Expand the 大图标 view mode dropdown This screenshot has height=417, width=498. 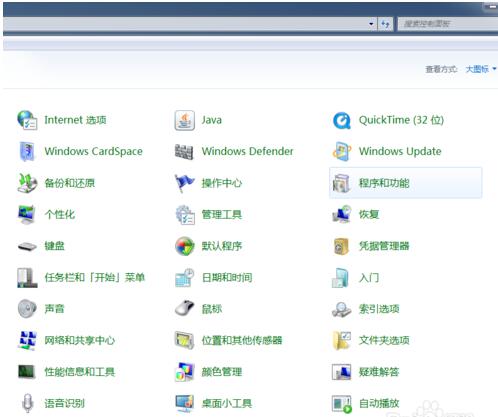click(x=481, y=69)
